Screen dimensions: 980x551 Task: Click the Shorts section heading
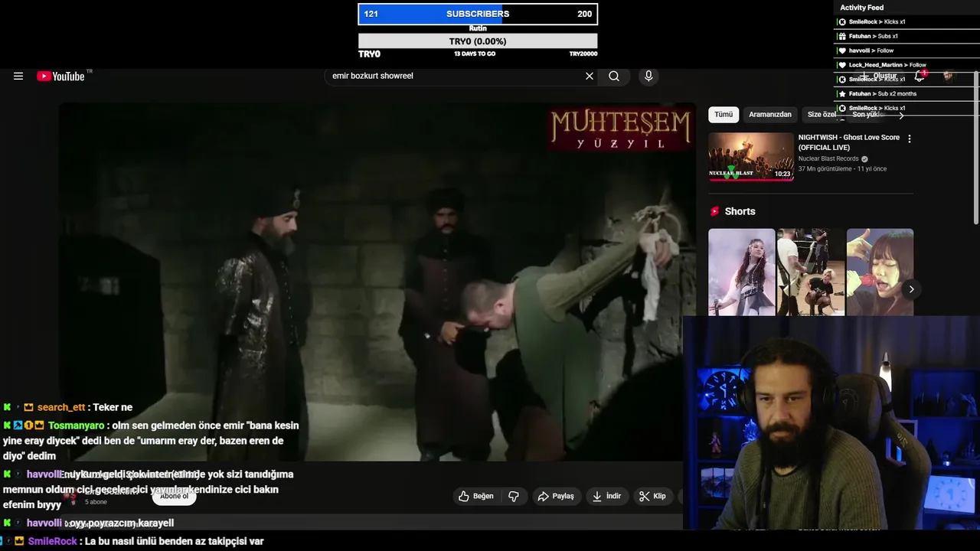pyautogui.click(x=740, y=211)
